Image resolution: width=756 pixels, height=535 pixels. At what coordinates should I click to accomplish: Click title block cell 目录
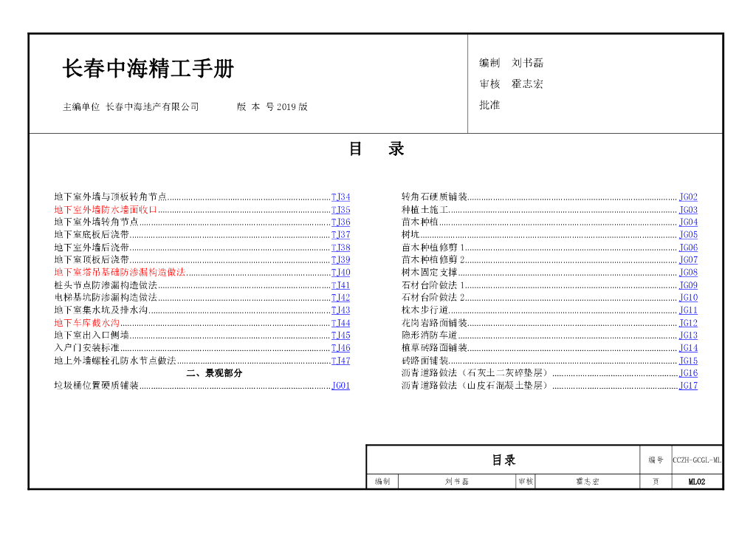[x=504, y=460]
